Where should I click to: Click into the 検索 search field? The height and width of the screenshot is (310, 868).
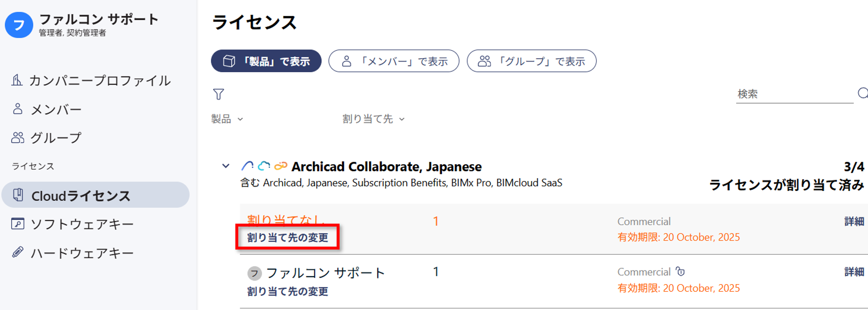pyautogui.click(x=794, y=94)
